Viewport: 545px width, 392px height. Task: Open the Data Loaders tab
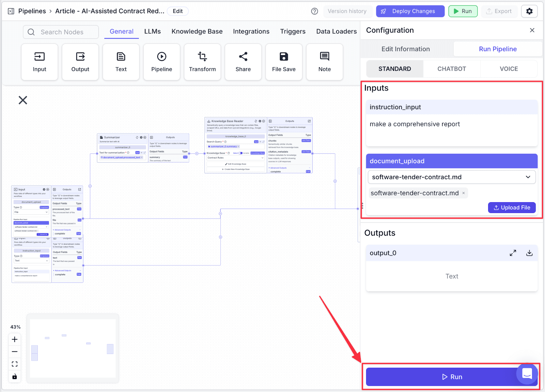pos(337,31)
